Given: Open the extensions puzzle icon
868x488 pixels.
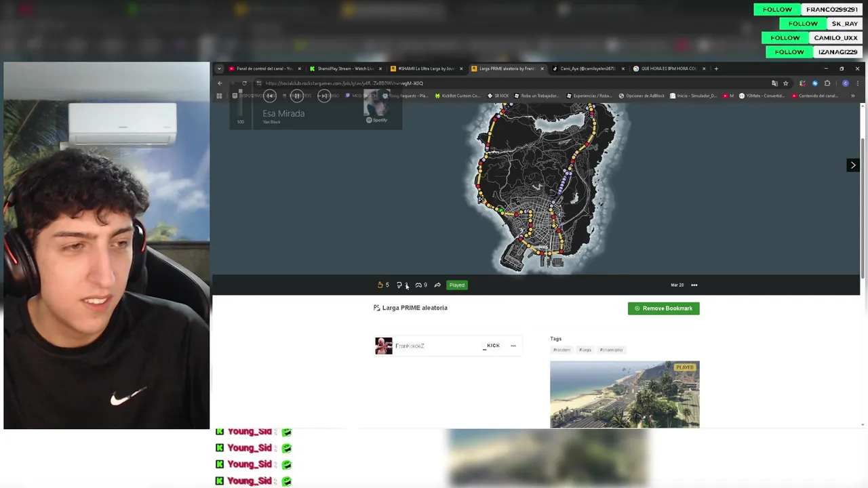Looking at the screenshot, I should click(x=827, y=83).
